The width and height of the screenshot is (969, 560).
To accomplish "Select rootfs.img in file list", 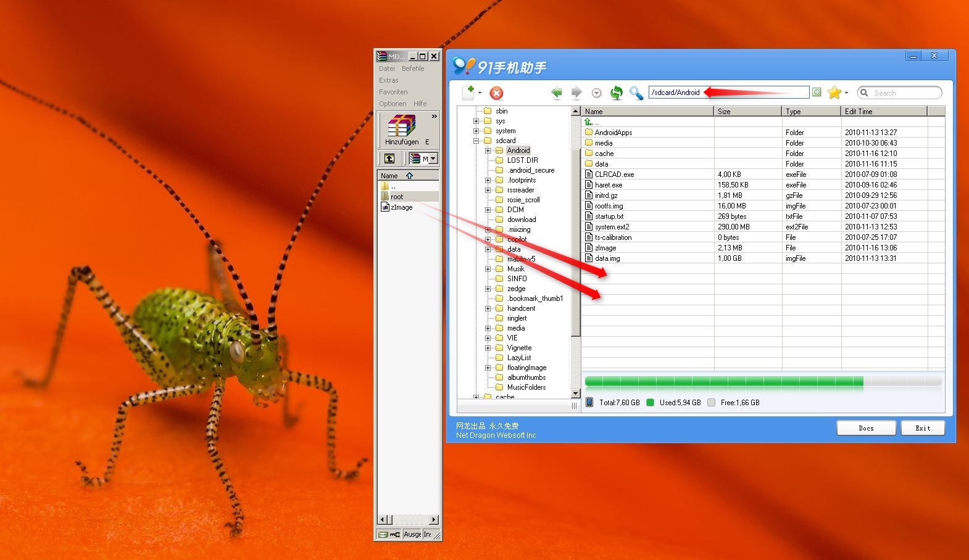I will point(609,206).
